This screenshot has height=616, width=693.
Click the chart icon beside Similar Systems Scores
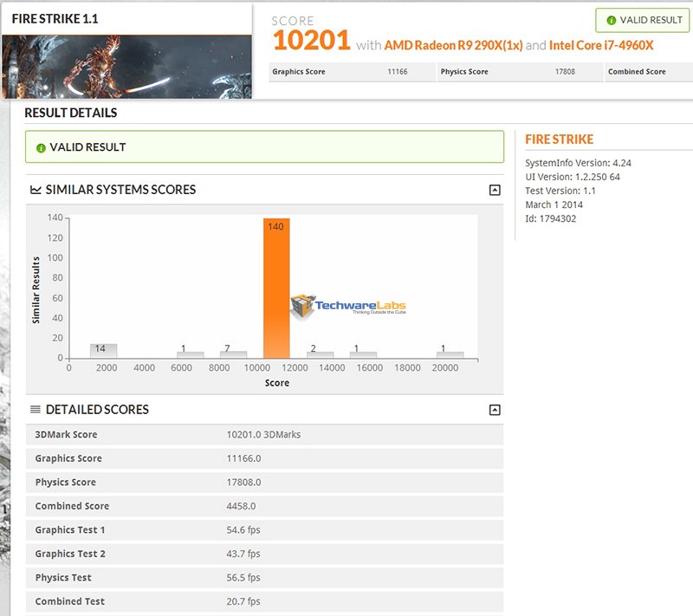pyautogui.click(x=36, y=190)
